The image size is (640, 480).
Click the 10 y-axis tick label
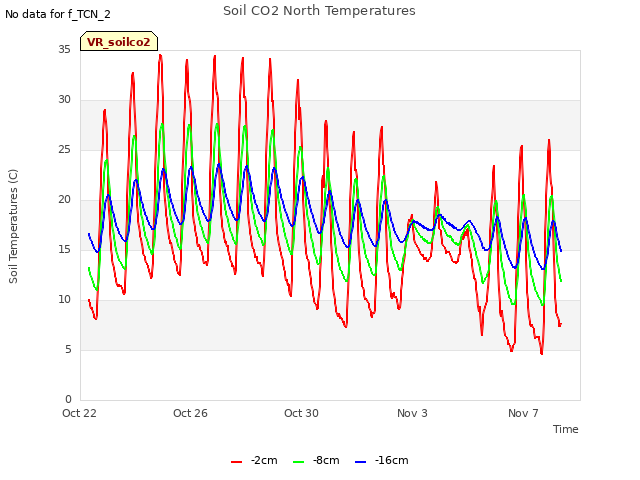(64, 300)
